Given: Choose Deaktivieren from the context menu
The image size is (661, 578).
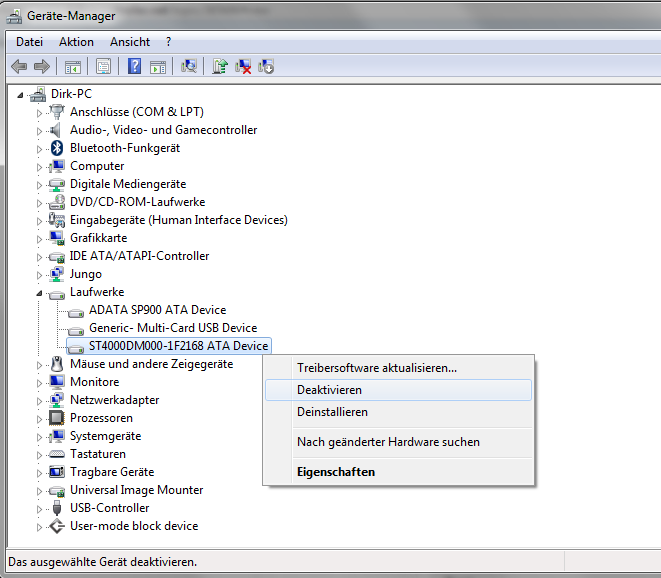Looking at the screenshot, I should 398,390.
